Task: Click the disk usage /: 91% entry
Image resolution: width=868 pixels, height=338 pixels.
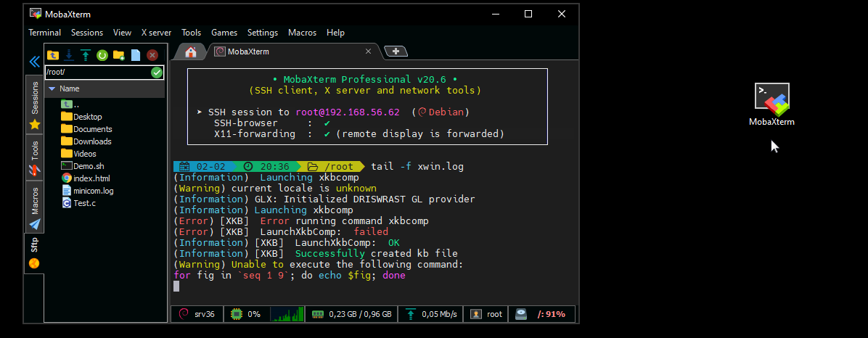Action: coord(541,314)
